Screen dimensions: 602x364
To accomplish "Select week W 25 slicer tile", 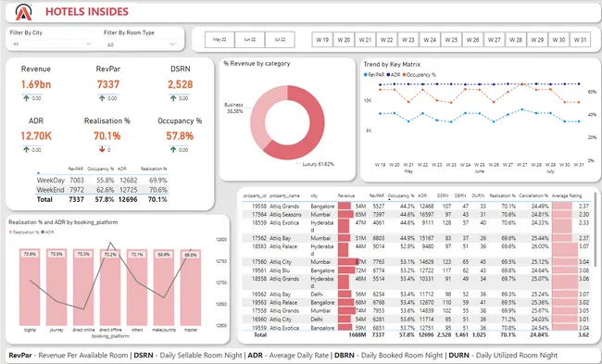I will [451, 40].
